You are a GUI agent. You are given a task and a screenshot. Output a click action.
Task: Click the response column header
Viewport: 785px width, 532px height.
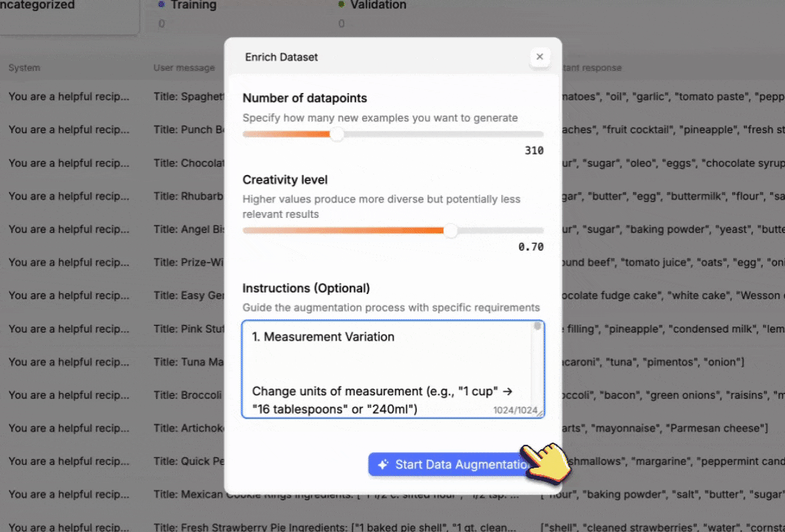click(x=592, y=67)
